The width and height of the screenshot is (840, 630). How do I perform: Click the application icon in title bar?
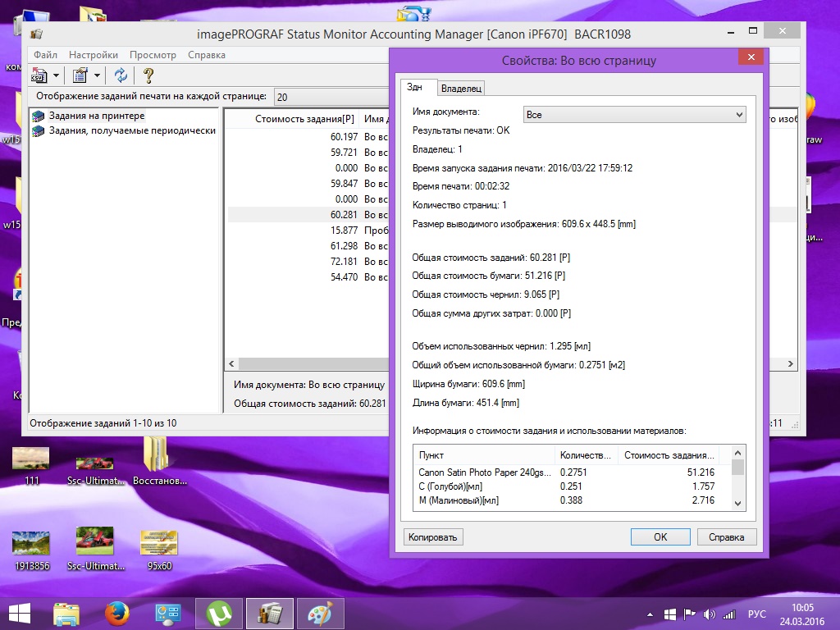pos(36,34)
